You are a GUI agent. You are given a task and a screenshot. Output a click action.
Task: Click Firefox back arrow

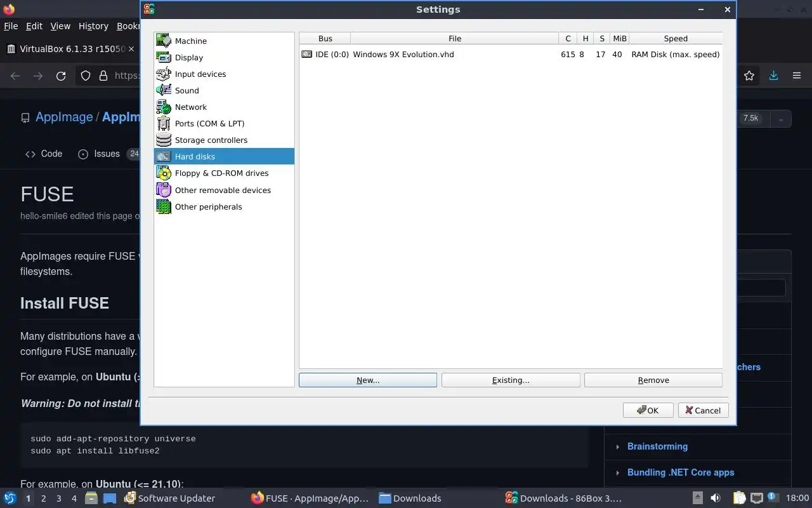click(x=15, y=76)
